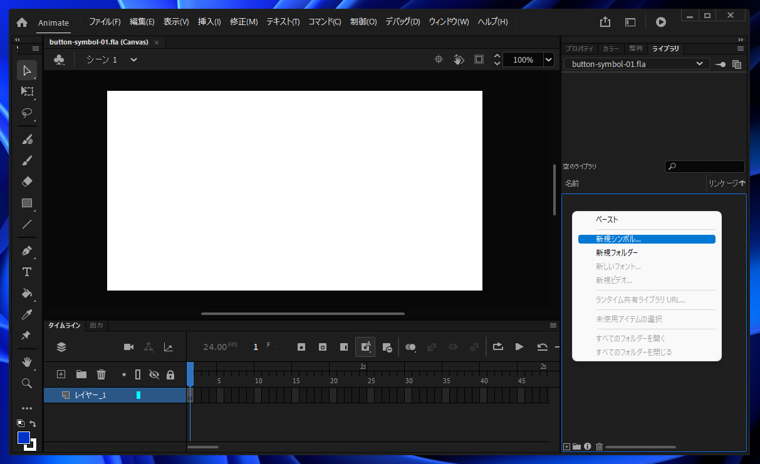The image size is (760, 464).
Task: Click the library search field
Action: click(x=705, y=166)
